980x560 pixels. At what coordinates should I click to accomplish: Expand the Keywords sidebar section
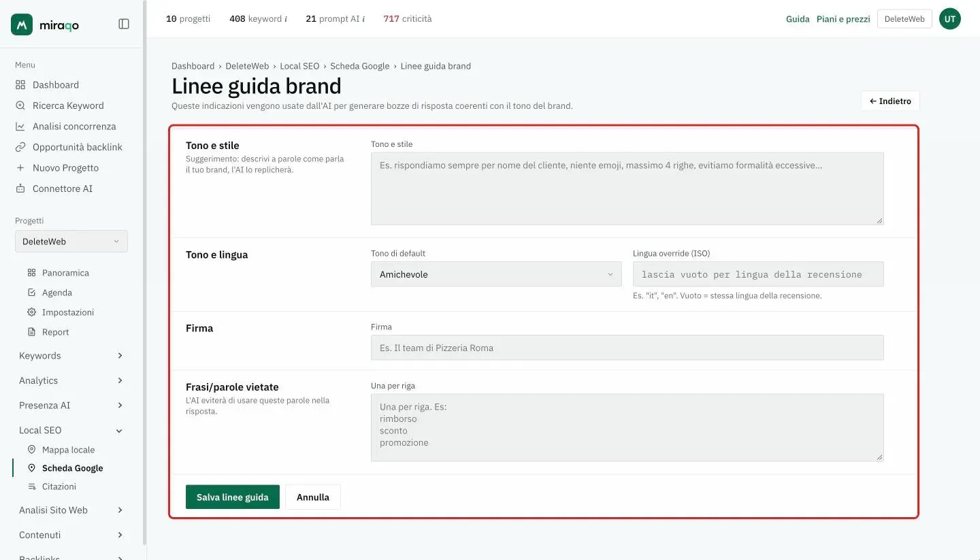click(71, 356)
